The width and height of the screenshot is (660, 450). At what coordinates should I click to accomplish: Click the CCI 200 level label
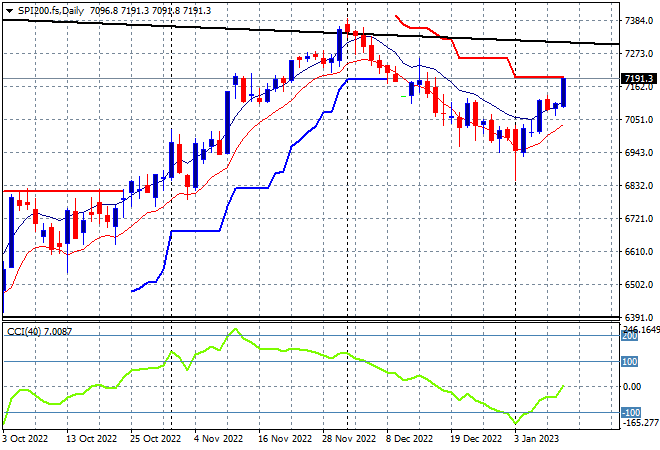click(x=629, y=336)
